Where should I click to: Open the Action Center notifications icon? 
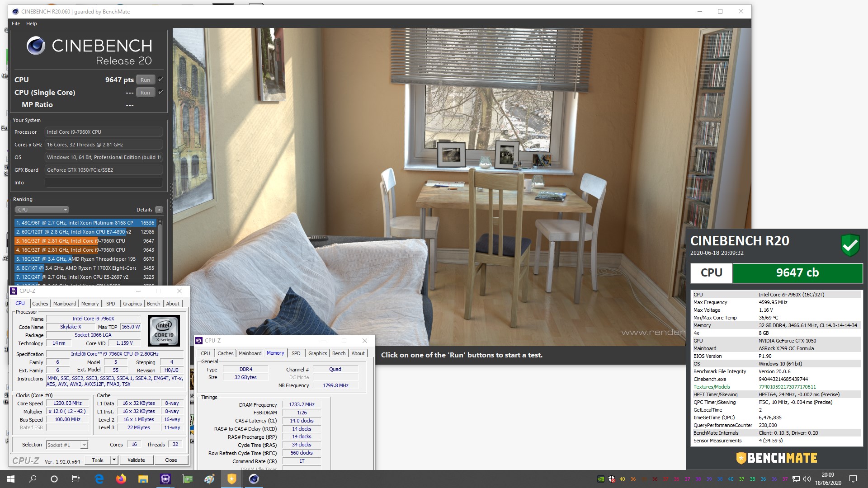click(853, 479)
